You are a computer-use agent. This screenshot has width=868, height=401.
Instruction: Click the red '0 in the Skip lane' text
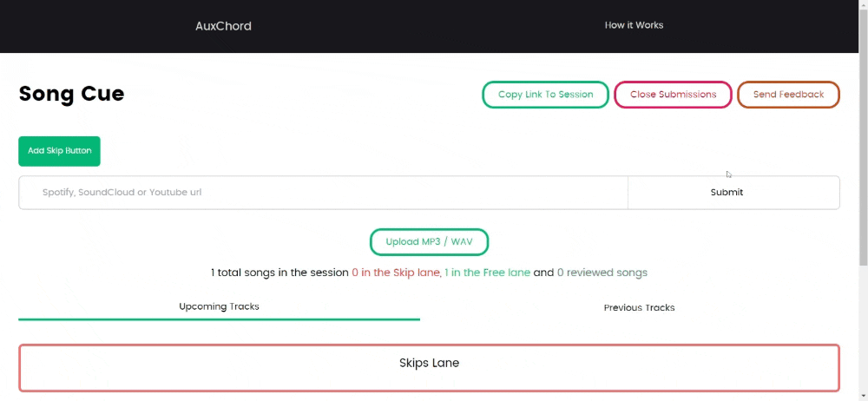pyautogui.click(x=397, y=273)
